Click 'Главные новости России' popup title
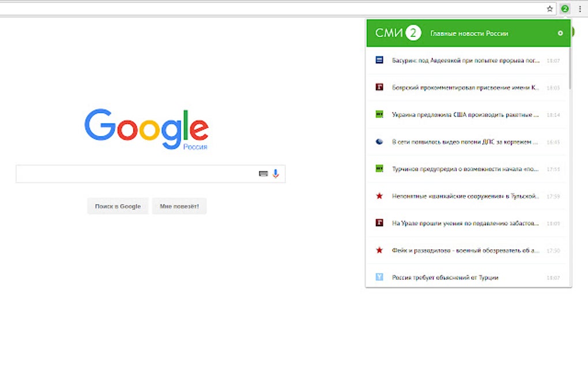 [x=469, y=33]
